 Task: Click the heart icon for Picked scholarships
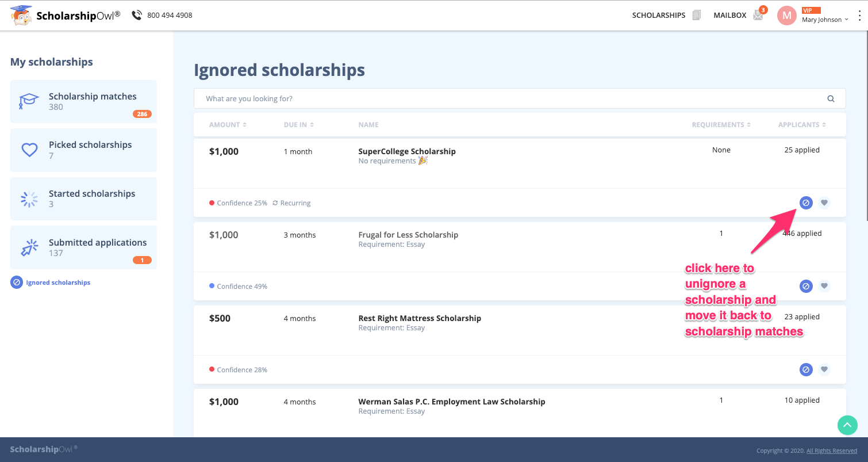click(x=29, y=150)
